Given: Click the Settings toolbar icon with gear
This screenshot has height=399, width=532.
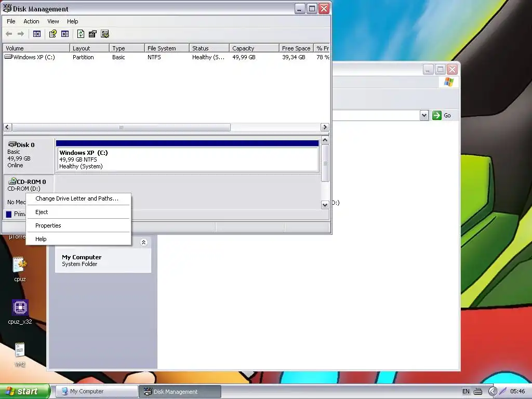Looking at the screenshot, I should 105,34.
